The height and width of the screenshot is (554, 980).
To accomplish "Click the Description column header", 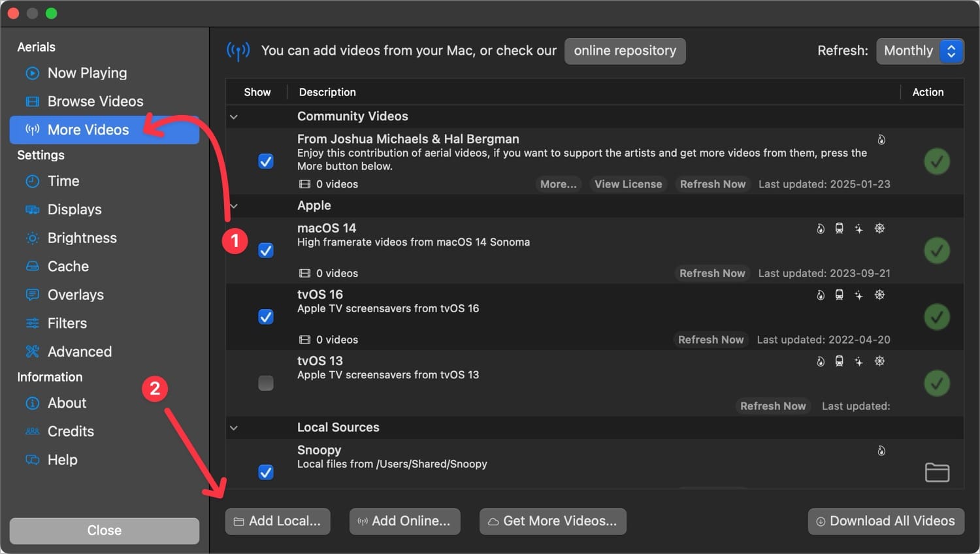I will coord(327,92).
